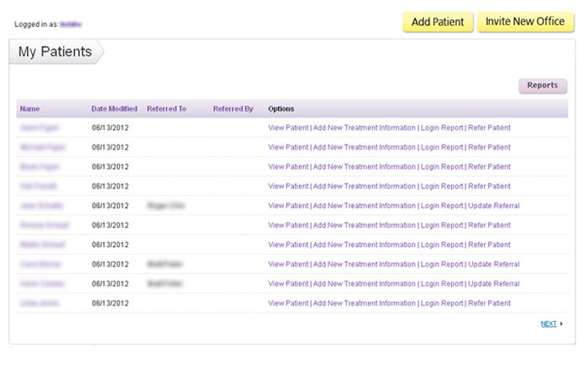Click Update Referral in the fifth patient row

493,206
